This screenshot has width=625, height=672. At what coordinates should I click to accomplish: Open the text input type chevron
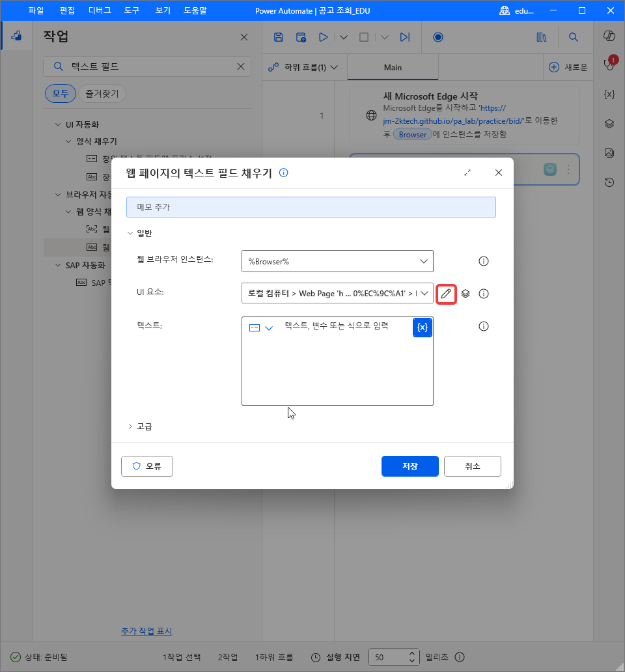pos(269,328)
